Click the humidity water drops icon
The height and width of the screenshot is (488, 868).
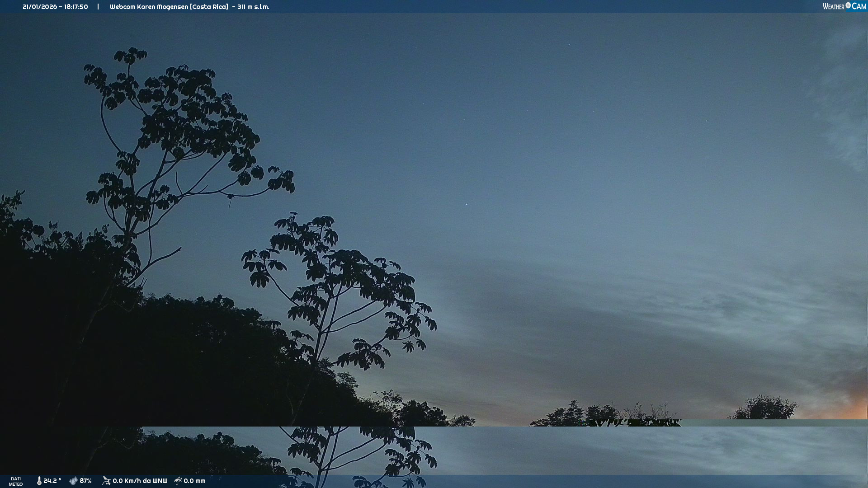tap(73, 481)
